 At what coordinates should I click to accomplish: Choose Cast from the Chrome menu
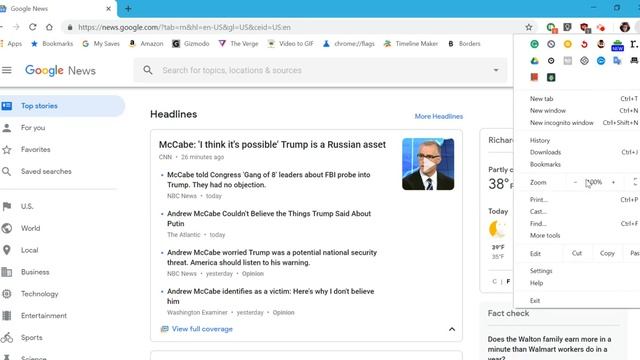[538, 211]
